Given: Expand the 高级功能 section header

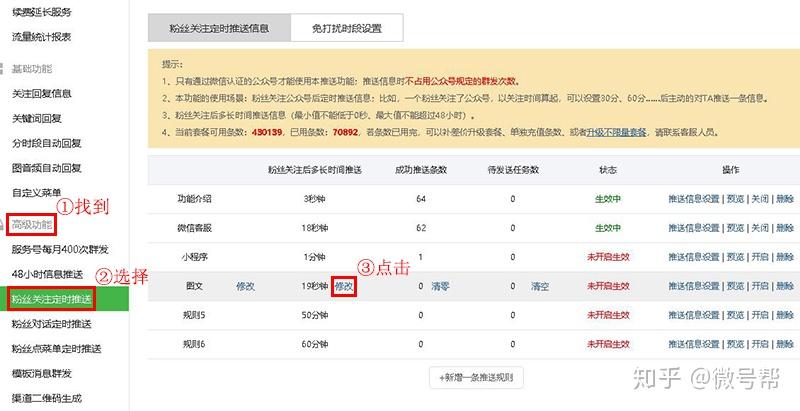Looking at the screenshot, I should click(32, 224).
